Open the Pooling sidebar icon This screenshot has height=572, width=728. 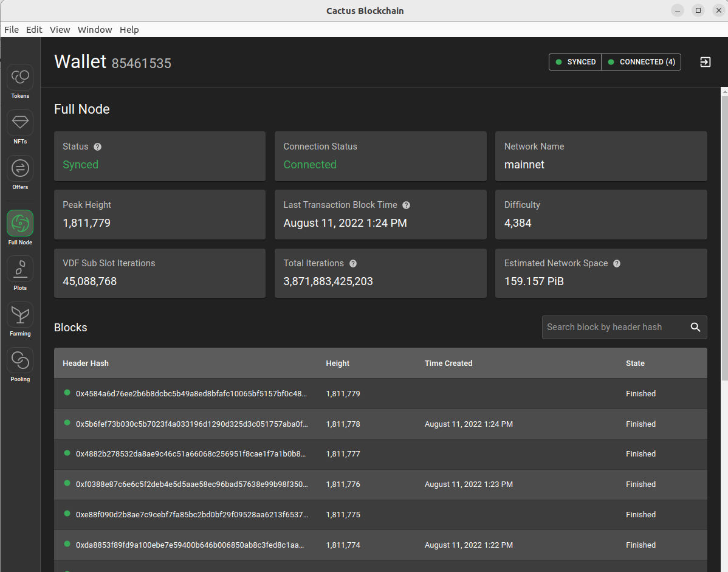click(20, 360)
